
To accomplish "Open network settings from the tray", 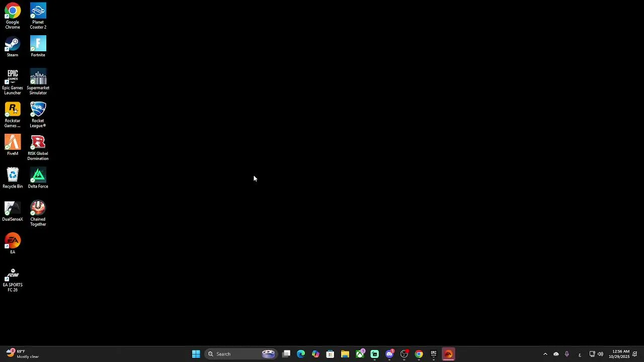I will click(592, 354).
